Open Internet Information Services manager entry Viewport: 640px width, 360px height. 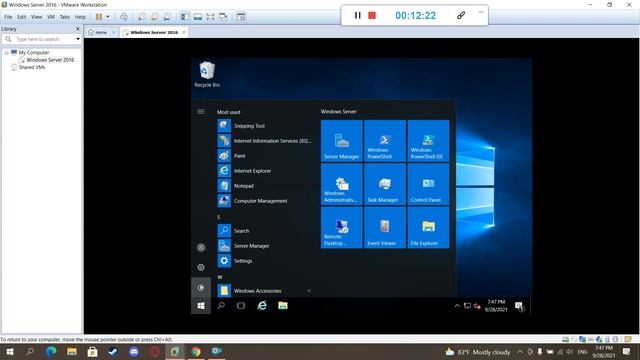pos(264,141)
